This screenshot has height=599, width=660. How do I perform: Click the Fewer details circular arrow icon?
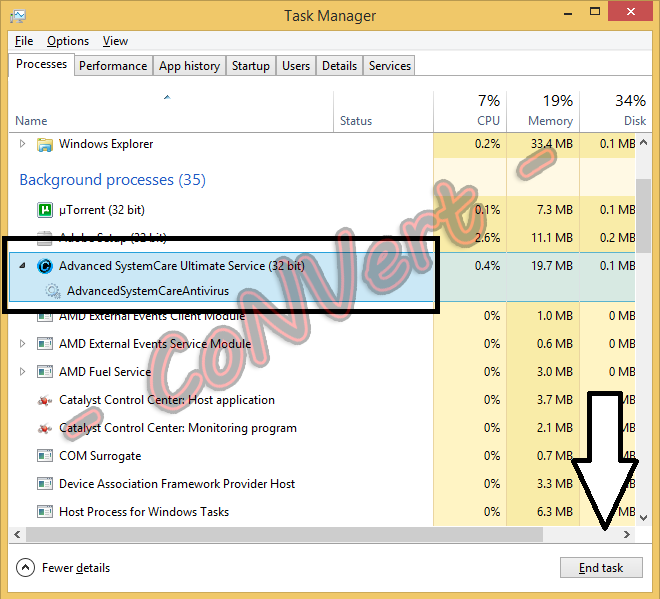[x=25, y=568]
